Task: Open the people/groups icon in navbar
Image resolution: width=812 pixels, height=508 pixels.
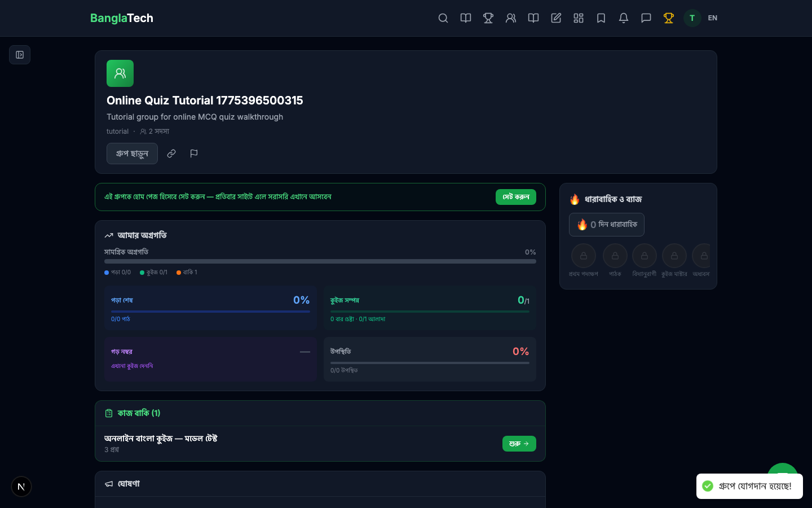Action: 511,18
